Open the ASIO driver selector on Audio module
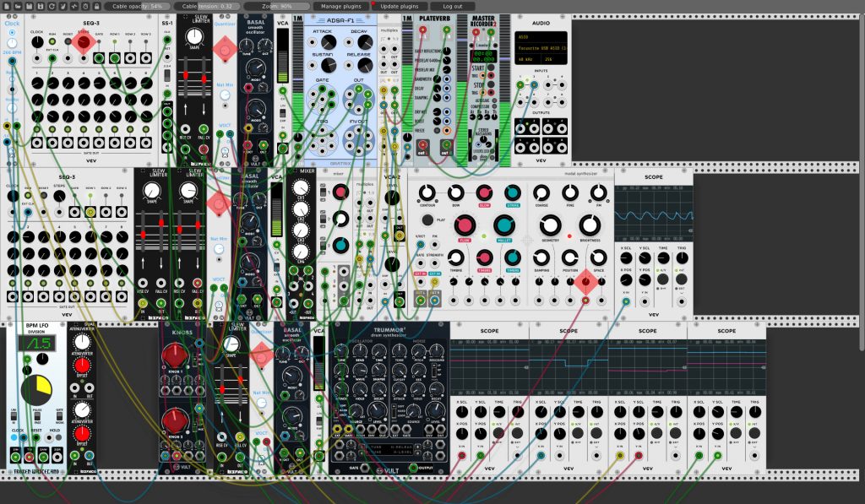Viewport: 865px width, 504px height. 541,37
